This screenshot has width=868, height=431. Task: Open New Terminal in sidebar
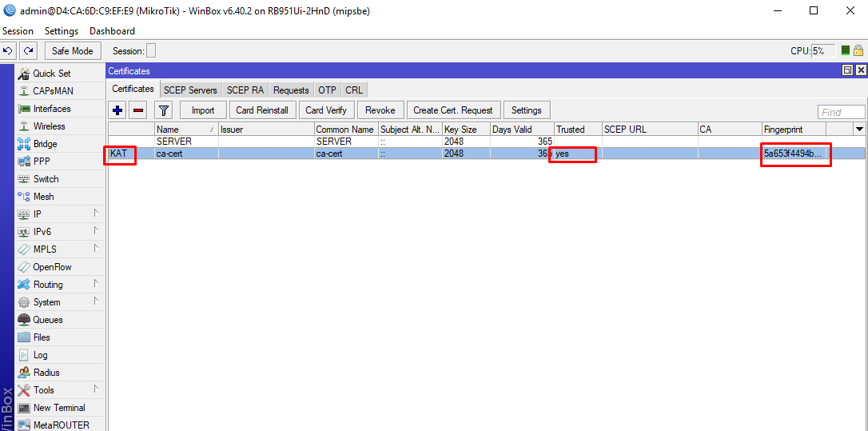point(58,408)
